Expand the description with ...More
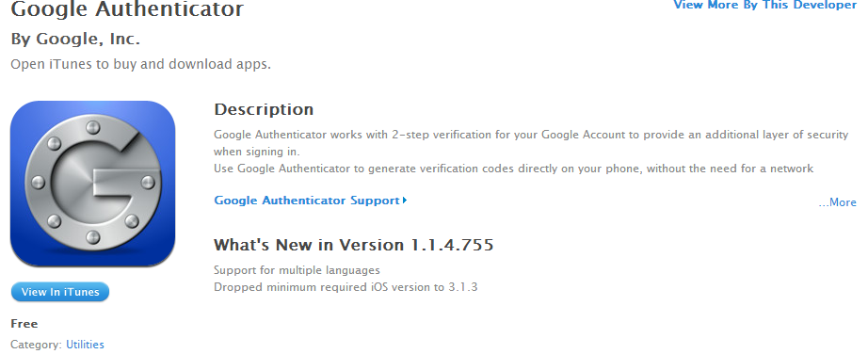The width and height of the screenshot is (868, 354). 837,202
